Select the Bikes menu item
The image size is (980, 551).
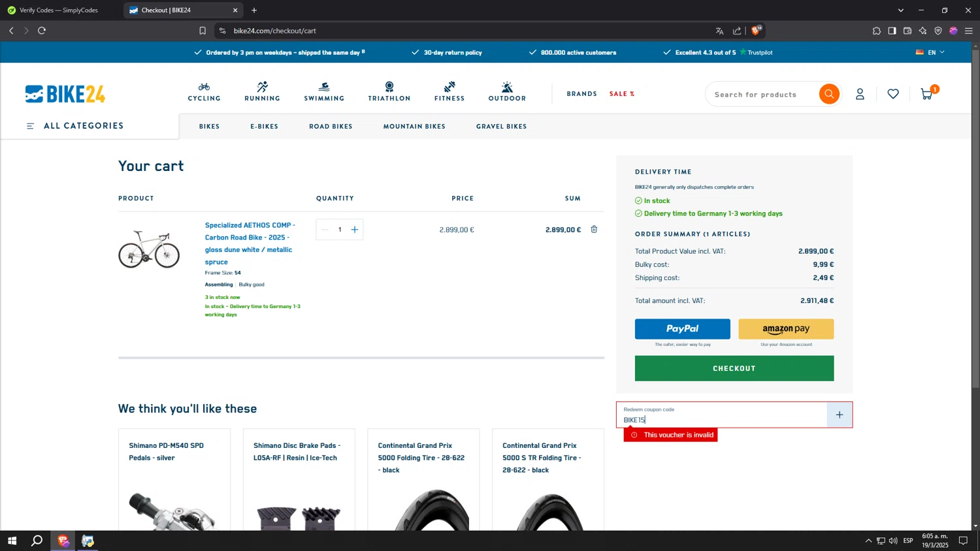click(209, 127)
